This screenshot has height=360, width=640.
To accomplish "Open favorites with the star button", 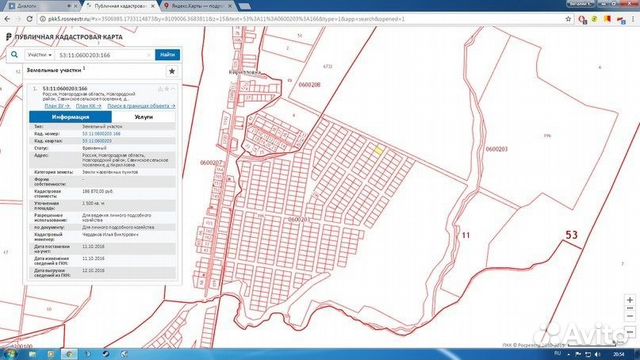I will click(172, 71).
